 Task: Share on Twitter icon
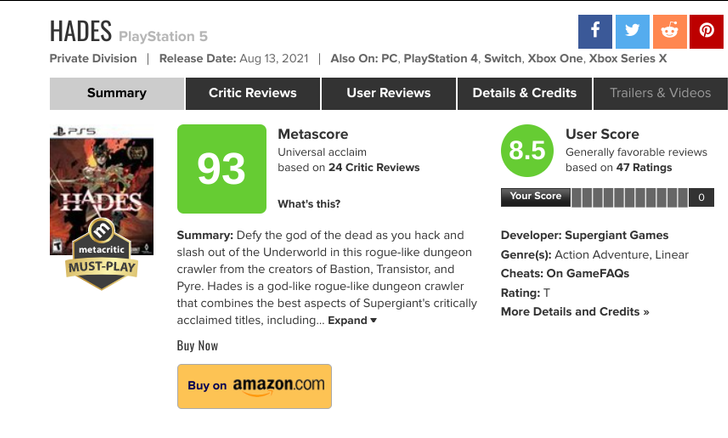coord(632,31)
